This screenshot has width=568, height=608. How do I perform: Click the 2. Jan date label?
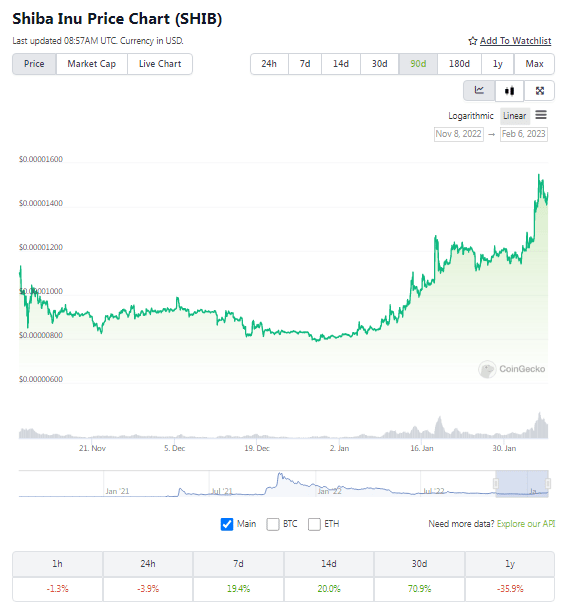point(339,448)
